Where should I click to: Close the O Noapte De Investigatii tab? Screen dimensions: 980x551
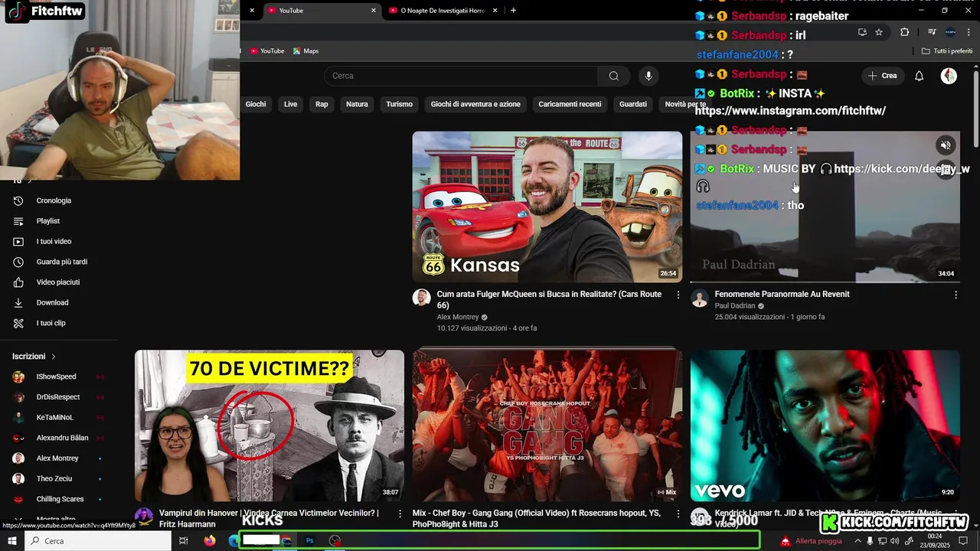point(495,11)
